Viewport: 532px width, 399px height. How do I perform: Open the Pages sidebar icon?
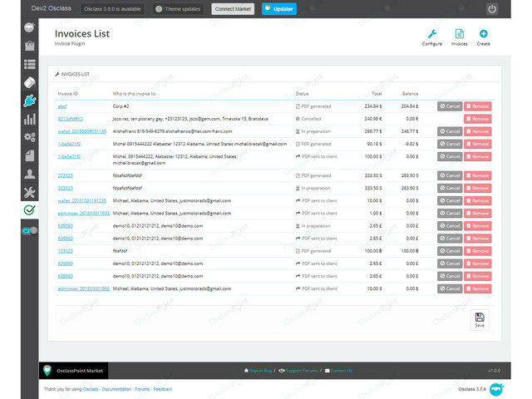click(x=30, y=155)
